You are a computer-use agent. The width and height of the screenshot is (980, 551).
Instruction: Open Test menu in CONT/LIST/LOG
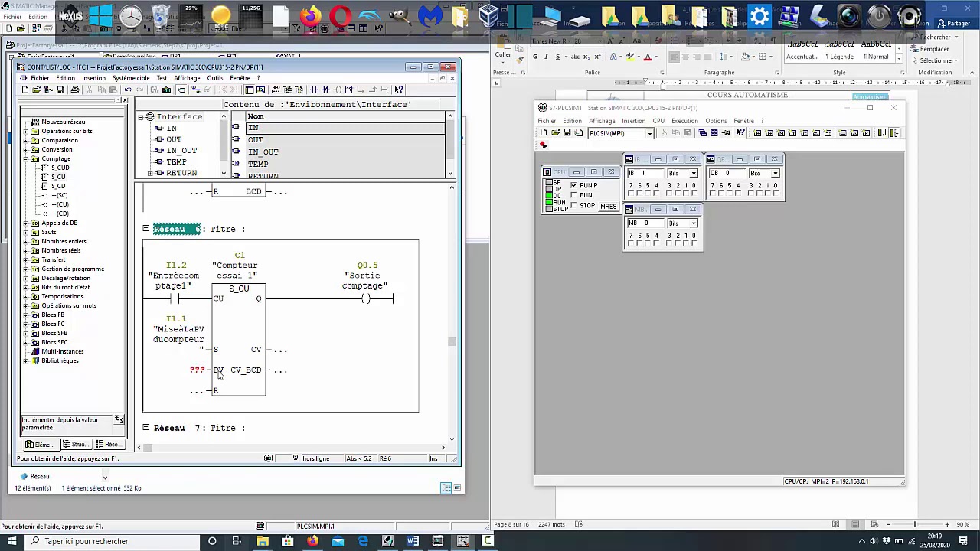point(162,78)
